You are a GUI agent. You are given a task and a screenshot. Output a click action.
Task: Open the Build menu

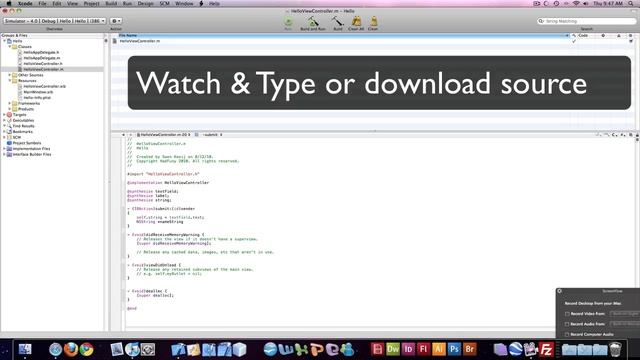pos(111,3)
